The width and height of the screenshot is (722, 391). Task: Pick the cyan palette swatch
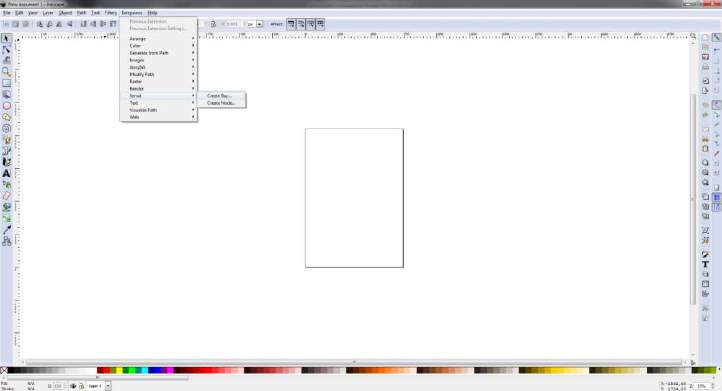pyautogui.click(x=145, y=370)
